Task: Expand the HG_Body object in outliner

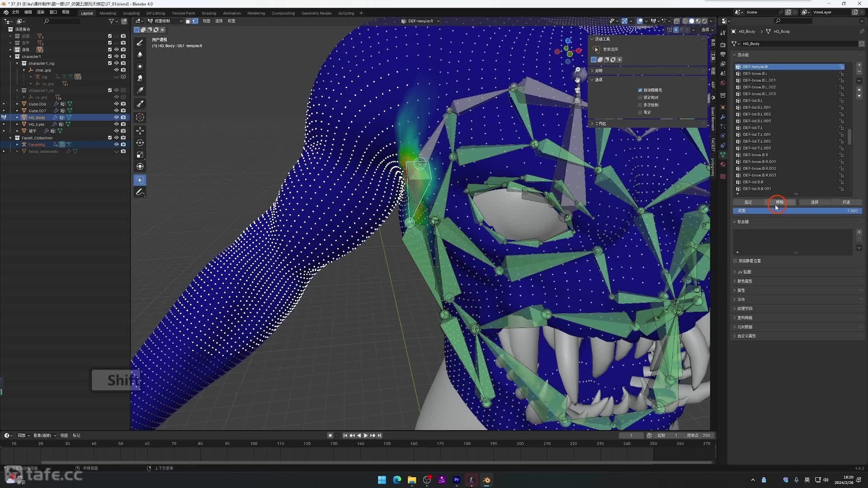Action: point(17,117)
